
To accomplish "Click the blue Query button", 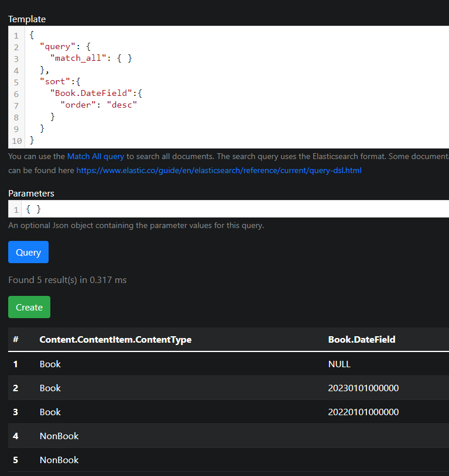I will click(28, 252).
